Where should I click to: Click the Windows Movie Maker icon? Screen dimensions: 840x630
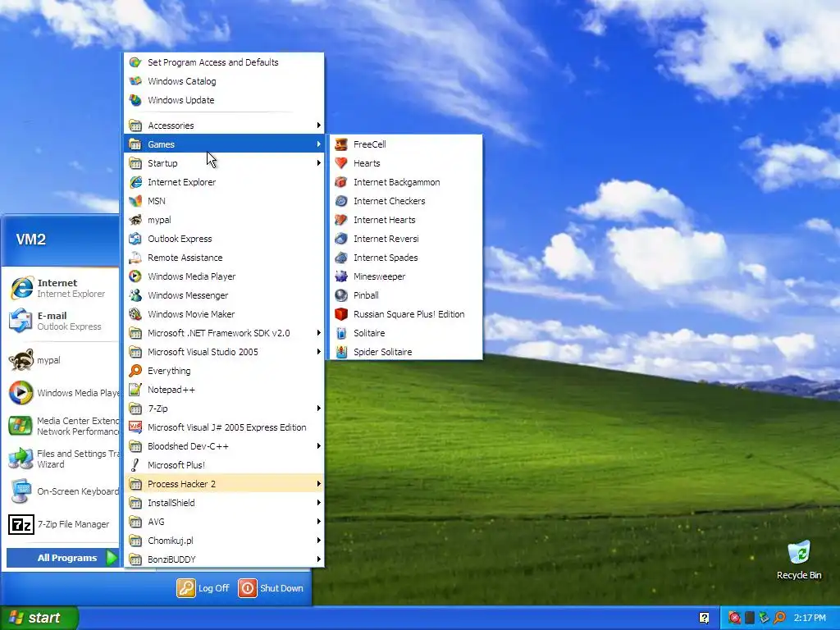pyautogui.click(x=135, y=314)
